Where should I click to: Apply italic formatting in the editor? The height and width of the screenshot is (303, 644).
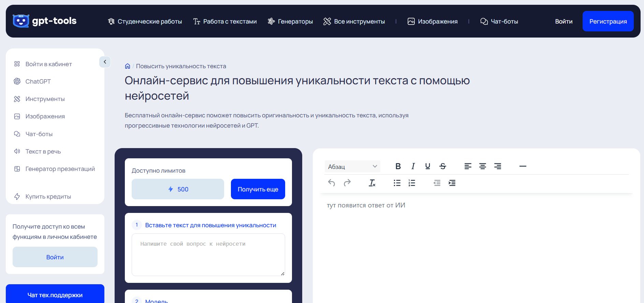(413, 166)
